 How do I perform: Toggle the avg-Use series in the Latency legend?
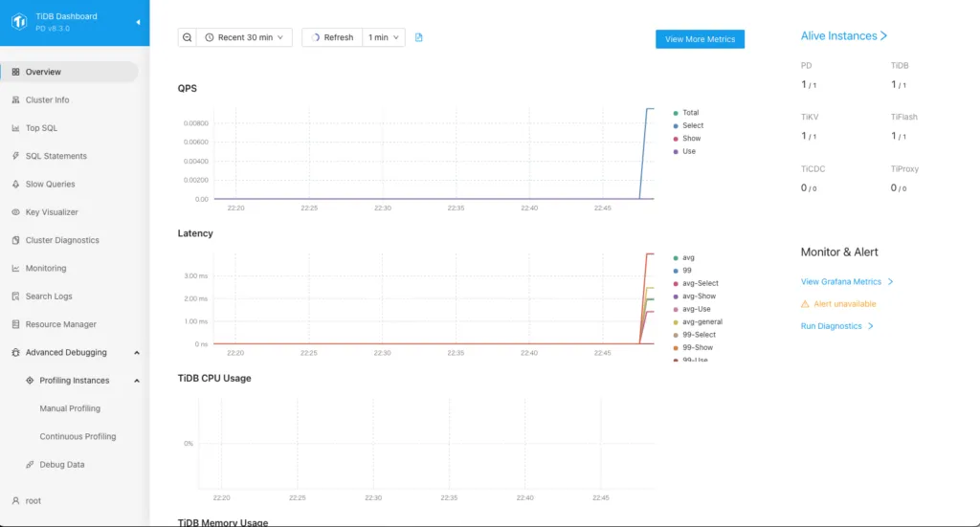(692, 309)
